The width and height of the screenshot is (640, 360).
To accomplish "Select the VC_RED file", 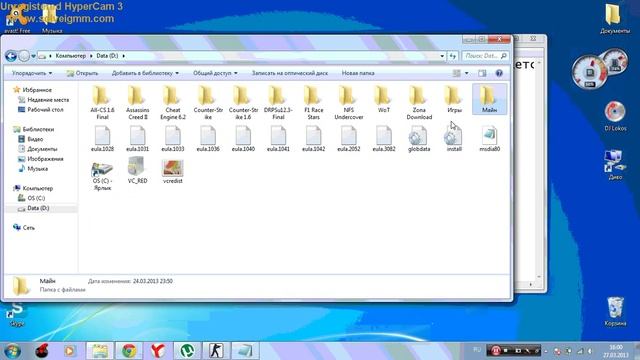I will [138, 170].
